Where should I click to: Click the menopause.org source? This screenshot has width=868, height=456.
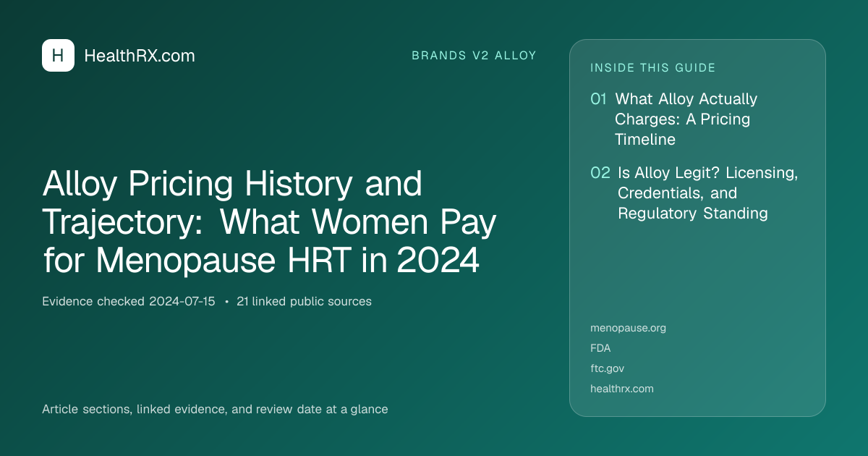(628, 328)
